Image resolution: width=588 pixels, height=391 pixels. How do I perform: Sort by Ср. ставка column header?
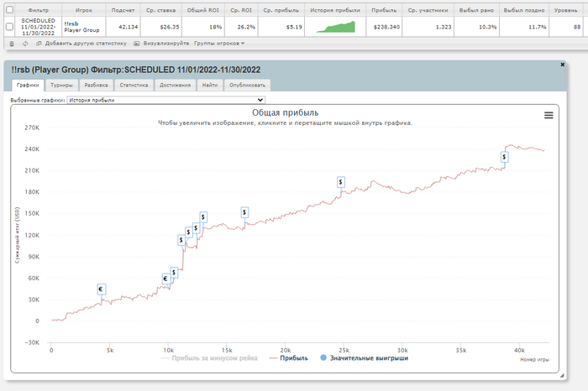[x=161, y=10]
